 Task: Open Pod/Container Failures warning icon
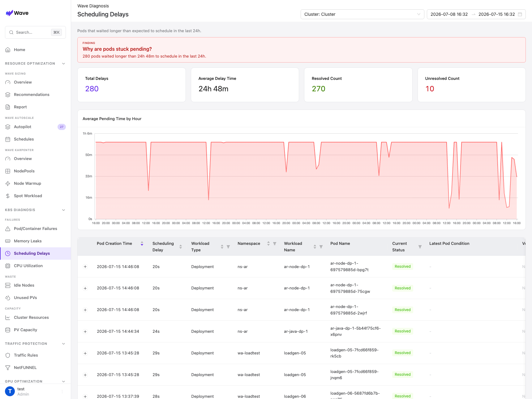click(x=8, y=229)
